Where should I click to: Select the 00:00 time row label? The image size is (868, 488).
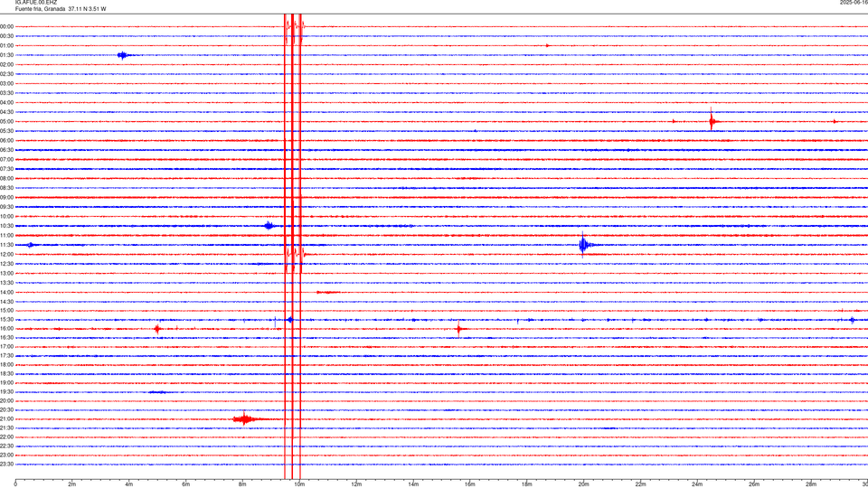pos(6,26)
